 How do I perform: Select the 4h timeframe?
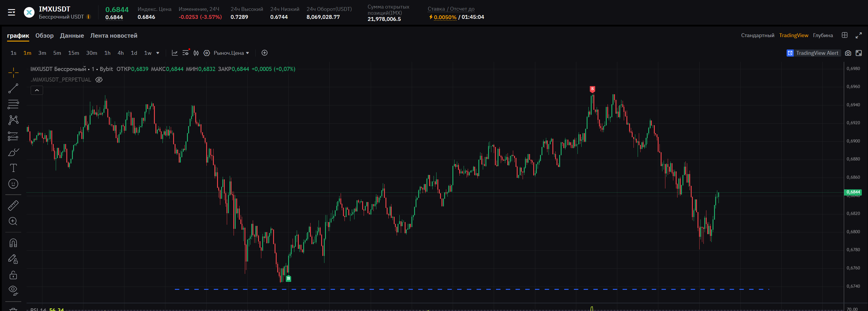coord(121,53)
